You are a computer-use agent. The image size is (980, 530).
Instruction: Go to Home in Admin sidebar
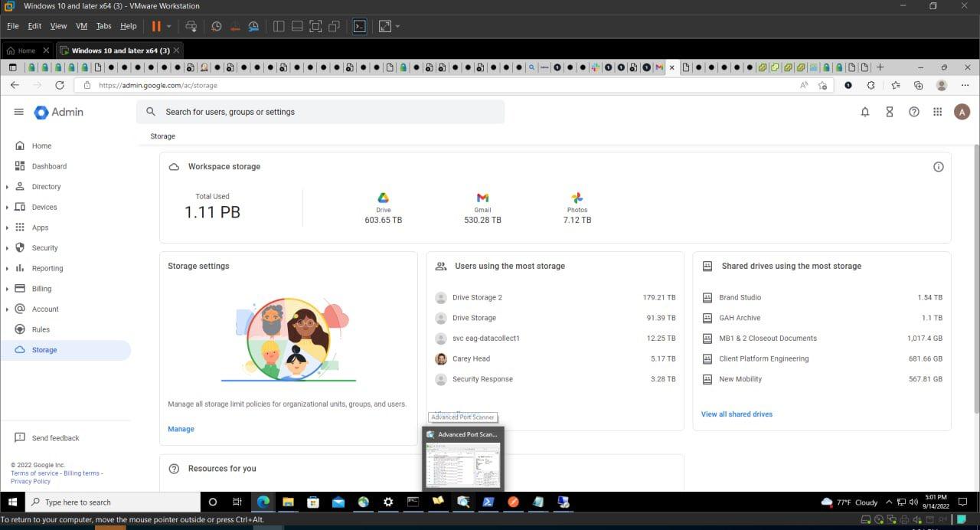pos(41,146)
